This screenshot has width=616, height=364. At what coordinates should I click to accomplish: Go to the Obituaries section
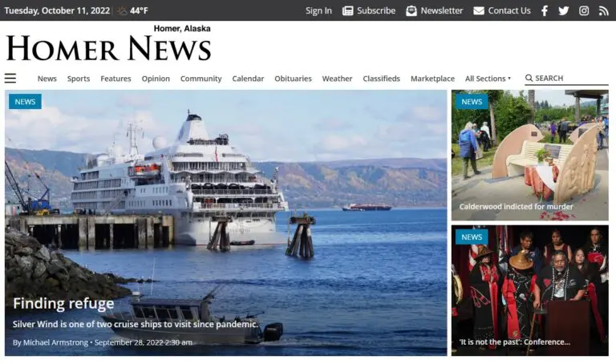click(293, 79)
